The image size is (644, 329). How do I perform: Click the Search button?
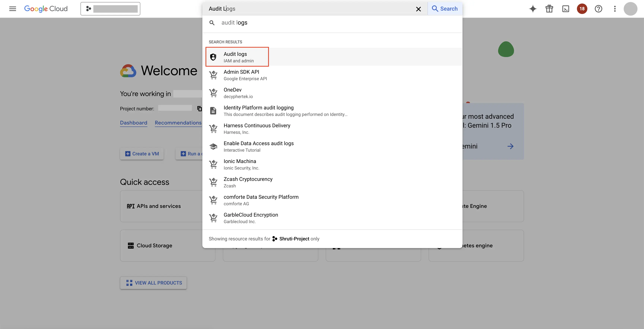click(445, 9)
